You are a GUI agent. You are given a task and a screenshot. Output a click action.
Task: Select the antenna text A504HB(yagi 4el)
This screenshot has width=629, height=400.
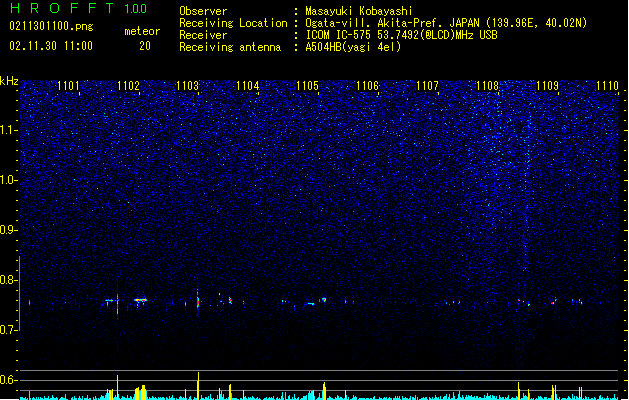coord(353,47)
